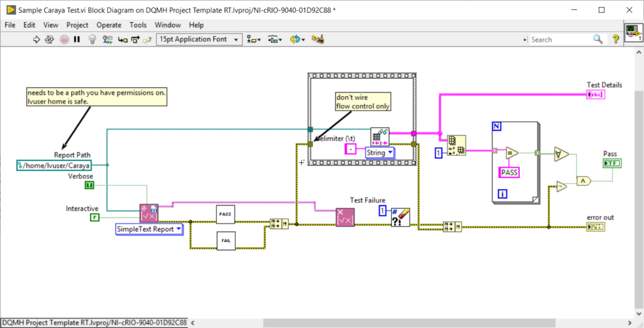The image size is (644, 328).
Task: Select the Report Path constant /home/lvuser/Caraya
Action: click(55, 165)
